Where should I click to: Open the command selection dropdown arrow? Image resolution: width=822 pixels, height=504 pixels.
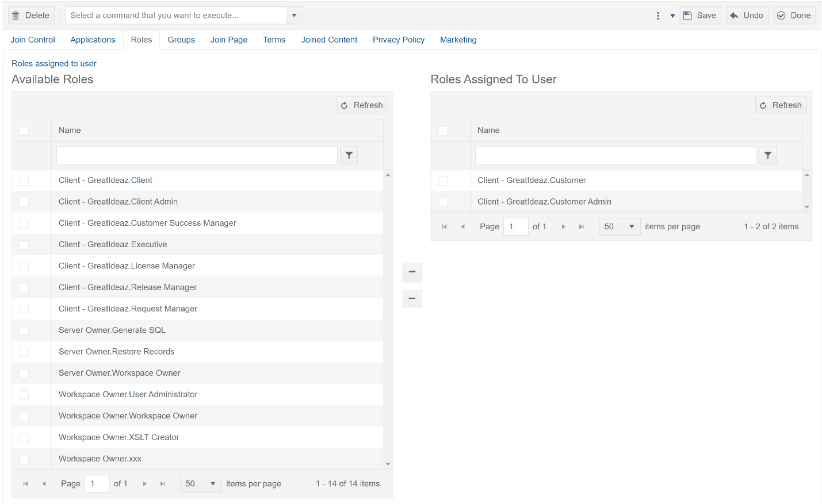(x=294, y=16)
